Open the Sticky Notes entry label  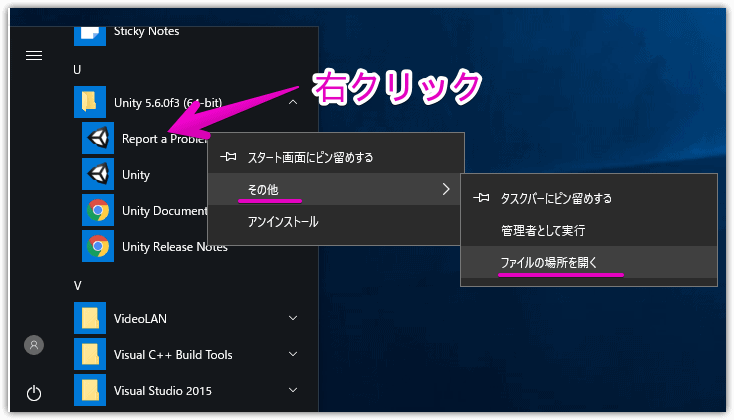point(147,31)
